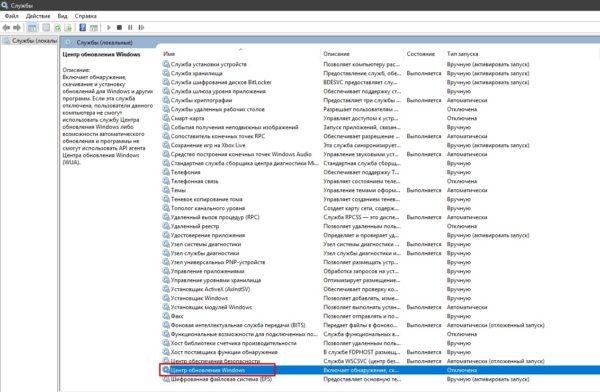Toggle the action pane toolbar icon
Screen dimensions: 600x392
click(94, 28)
